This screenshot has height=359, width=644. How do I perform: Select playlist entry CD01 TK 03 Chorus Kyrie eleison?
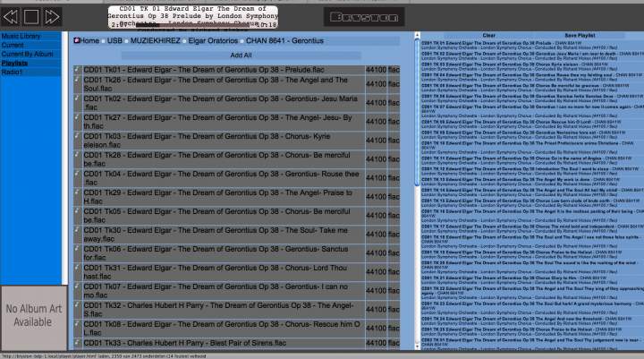532,66
